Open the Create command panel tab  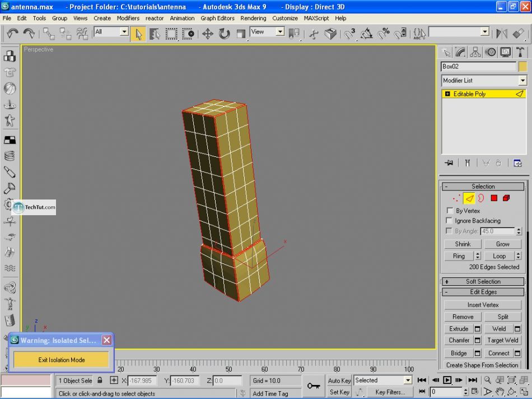pos(446,52)
